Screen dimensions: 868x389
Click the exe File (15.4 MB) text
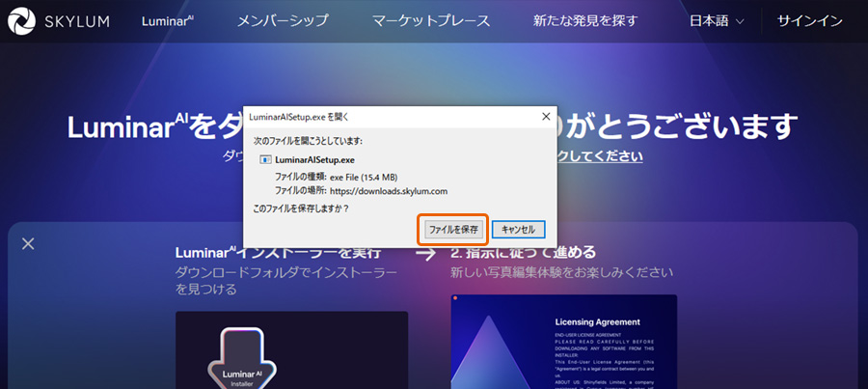pyautogui.click(x=364, y=178)
